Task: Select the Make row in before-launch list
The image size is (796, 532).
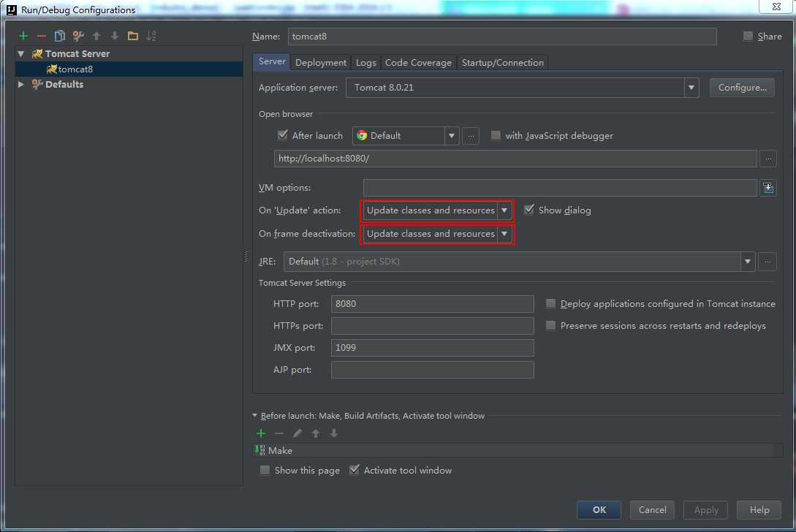Action: click(518, 450)
